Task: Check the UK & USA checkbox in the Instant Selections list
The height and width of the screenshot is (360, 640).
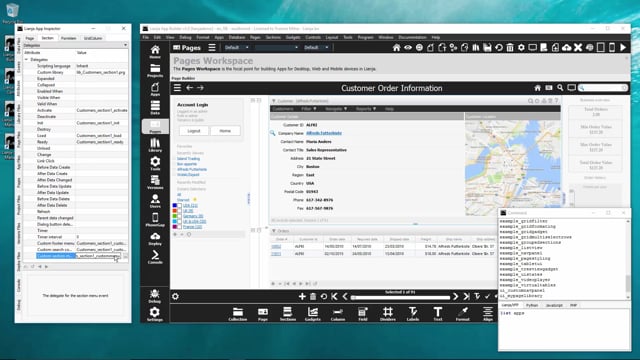Action: [179, 222]
